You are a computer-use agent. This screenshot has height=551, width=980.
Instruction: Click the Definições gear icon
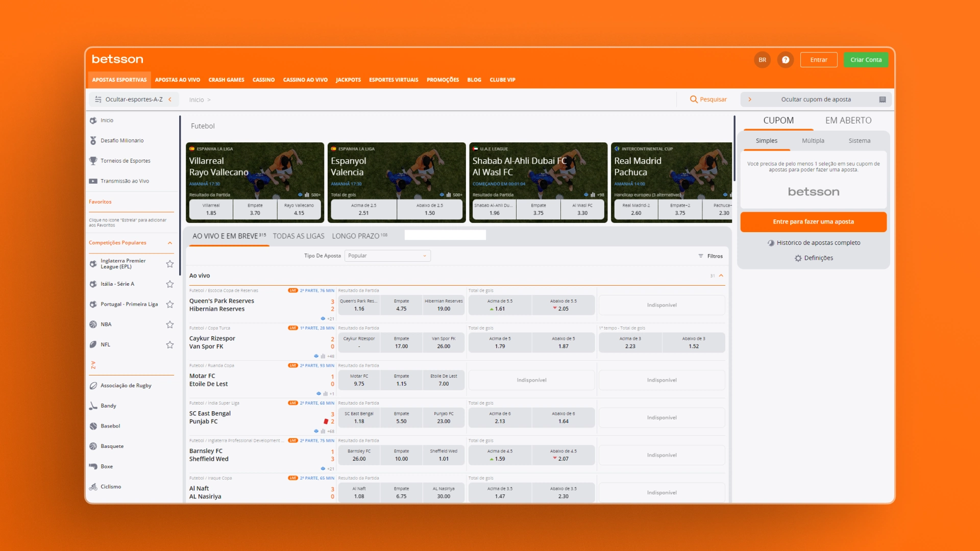tap(798, 258)
